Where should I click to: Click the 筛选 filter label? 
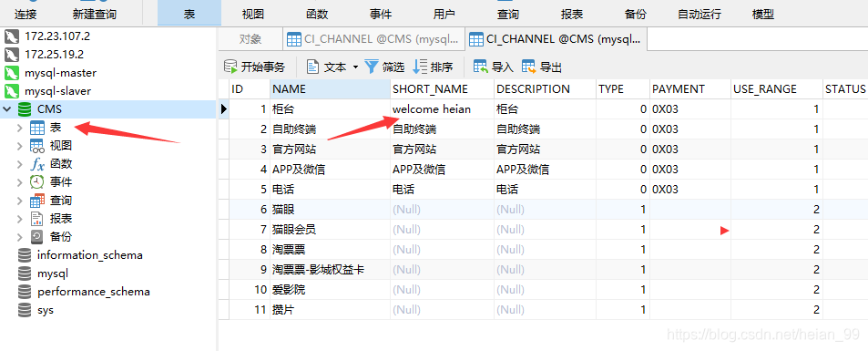393,67
